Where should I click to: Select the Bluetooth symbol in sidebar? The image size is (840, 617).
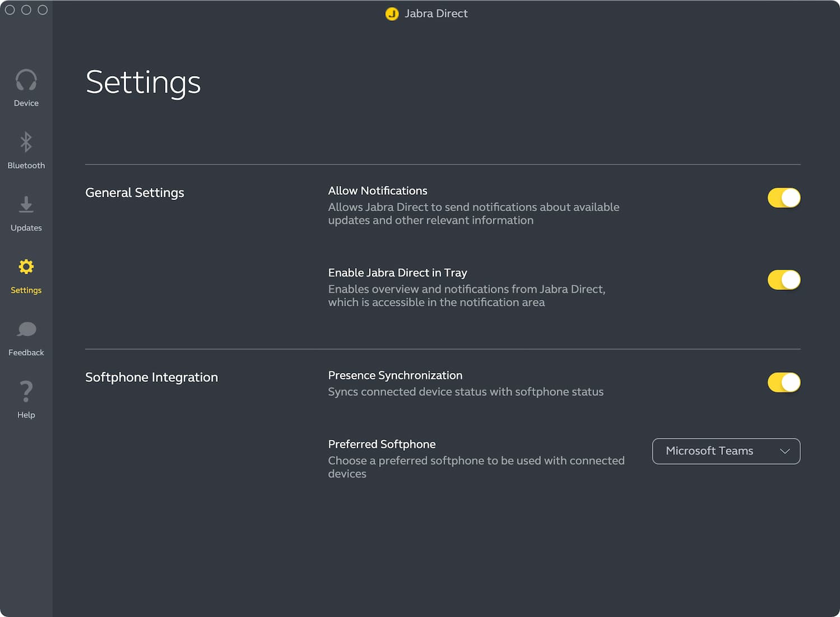tap(26, 142)
